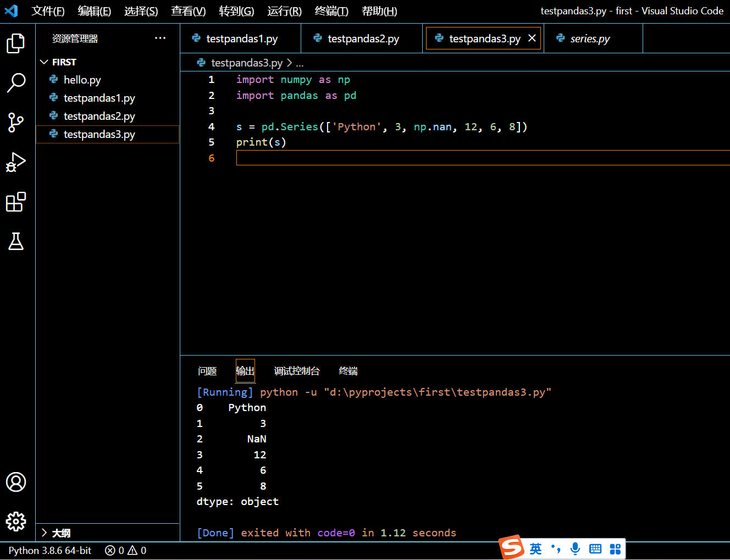The image size is (730, 560).
Task: Open hello.py in the explorer
Action: pyautogui.click(x=108, y=80)
